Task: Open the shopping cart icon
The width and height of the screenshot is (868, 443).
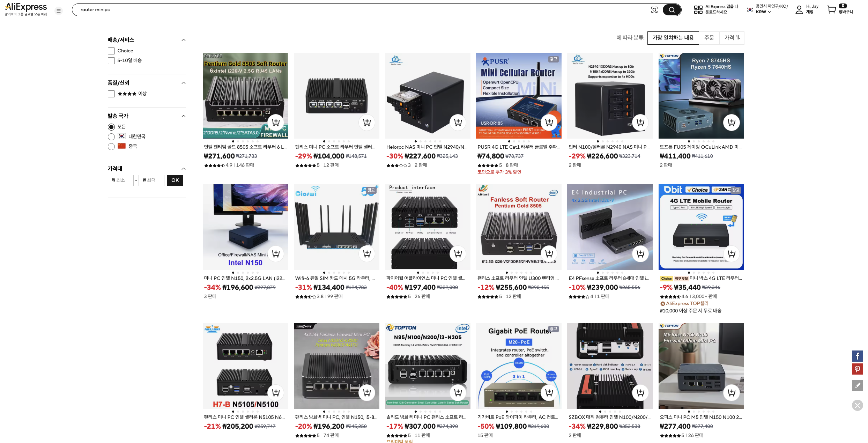Action: 832,9
